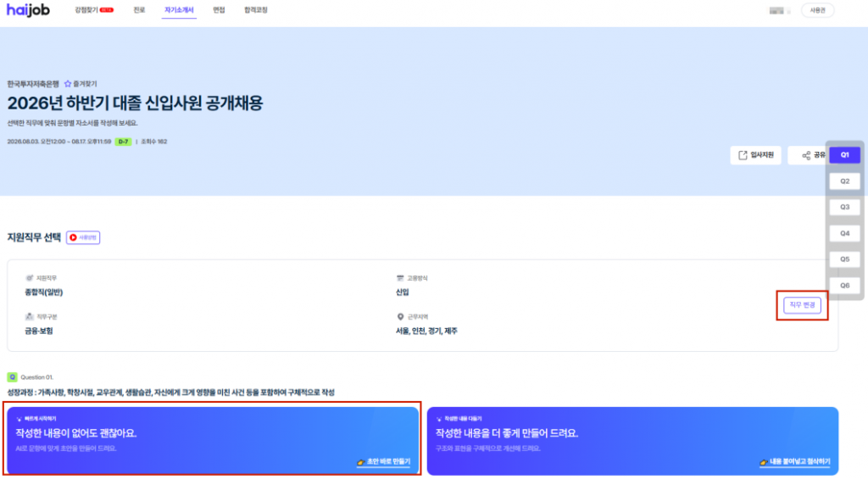Viewport: 868px width, 479px height.
Task: Open the 진로 menu
Action: pyautogui.click(x=139, y=10)
